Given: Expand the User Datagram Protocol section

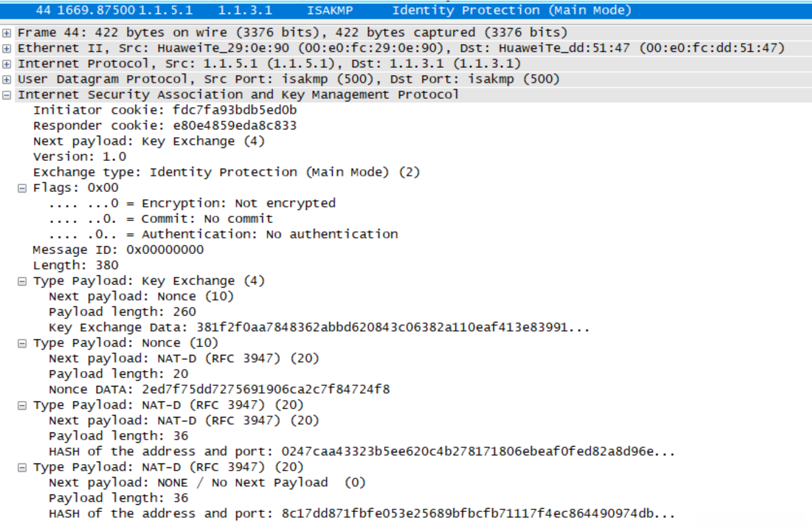Looking at the screenshot, I should coord(6,80).
